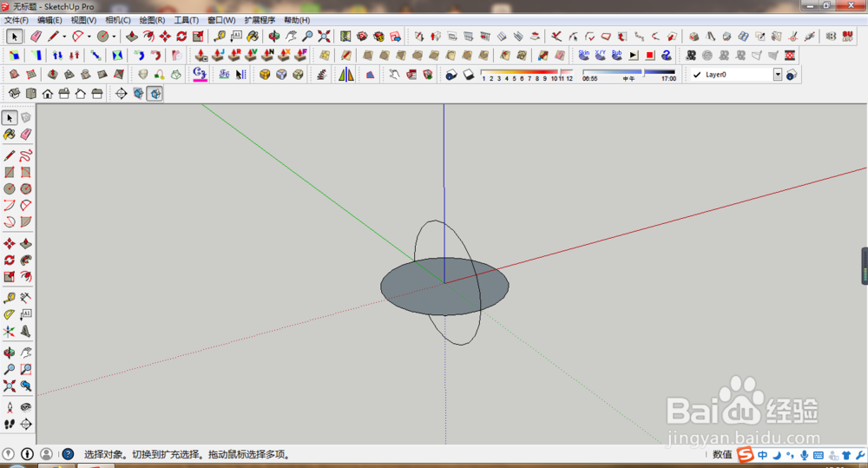
Task: Open the 相机(C) menu
Action: tap(118, 20)
